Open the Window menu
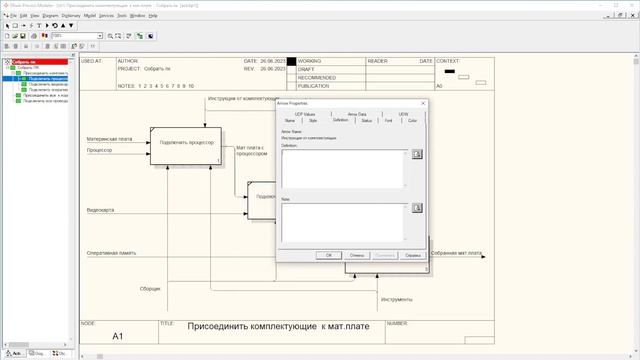Screen dimensions: 640x360 click(138, 16)
